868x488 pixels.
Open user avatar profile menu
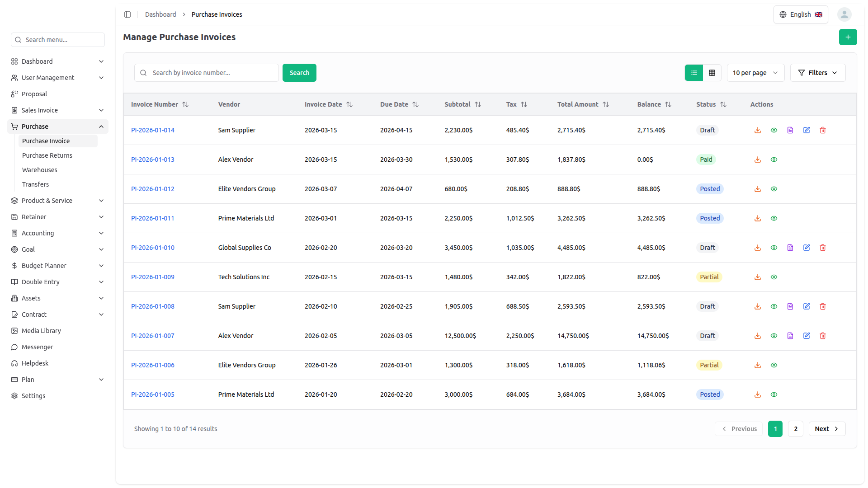point(844,14)
